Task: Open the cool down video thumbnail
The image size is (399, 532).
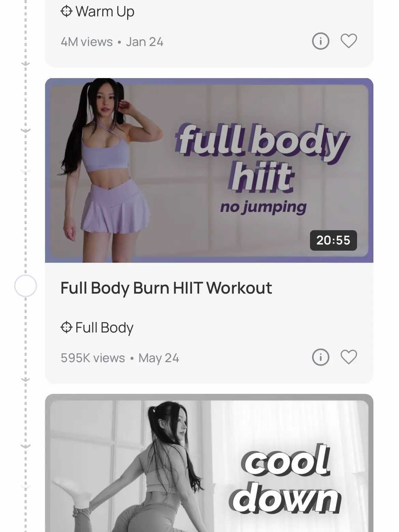Action: click(x=209, y=463)
